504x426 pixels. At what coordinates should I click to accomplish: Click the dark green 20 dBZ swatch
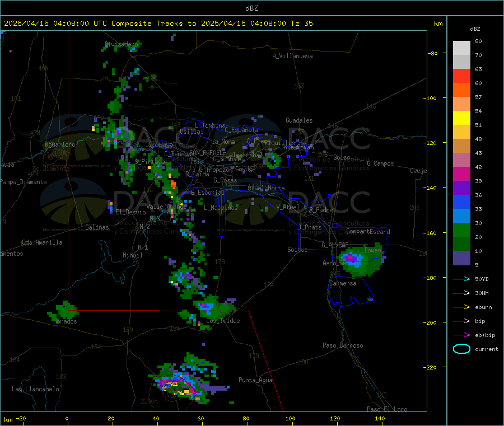461,244
